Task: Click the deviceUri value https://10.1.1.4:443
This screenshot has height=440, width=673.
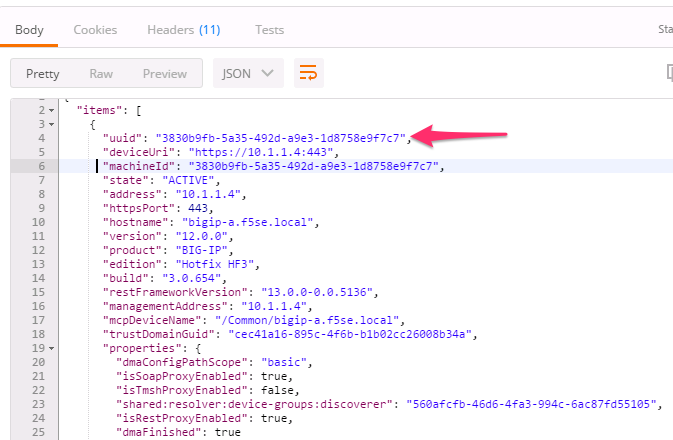Action: click(261, 152)
